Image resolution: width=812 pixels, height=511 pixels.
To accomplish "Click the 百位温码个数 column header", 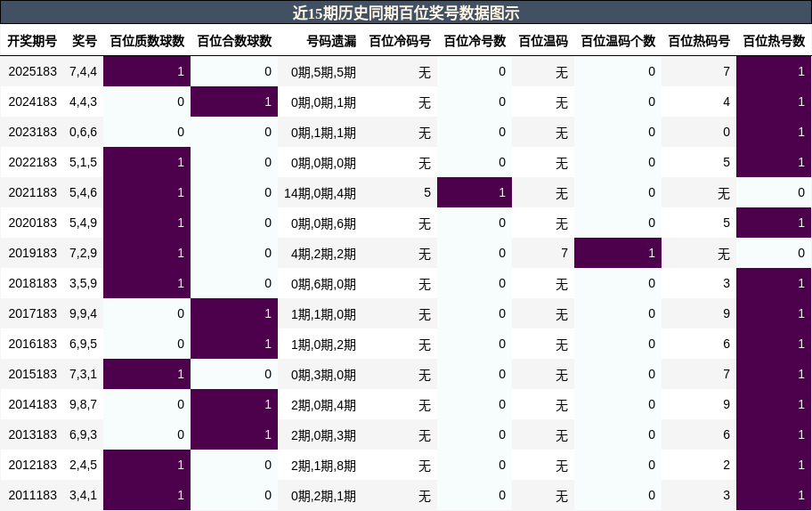I will (618, 41).
